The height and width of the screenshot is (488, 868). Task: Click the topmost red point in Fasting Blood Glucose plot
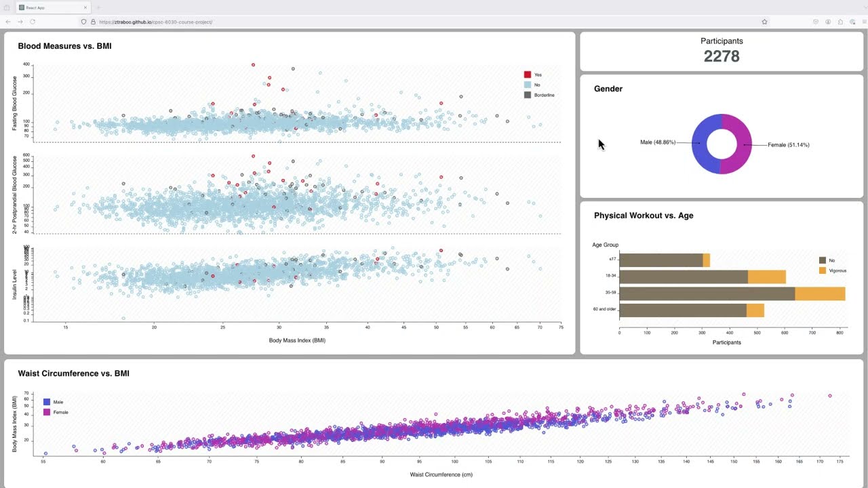pos(253,65)
